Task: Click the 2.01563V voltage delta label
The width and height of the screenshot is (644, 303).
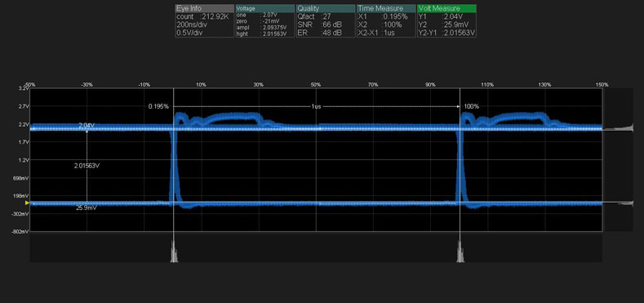Action: 87,166
